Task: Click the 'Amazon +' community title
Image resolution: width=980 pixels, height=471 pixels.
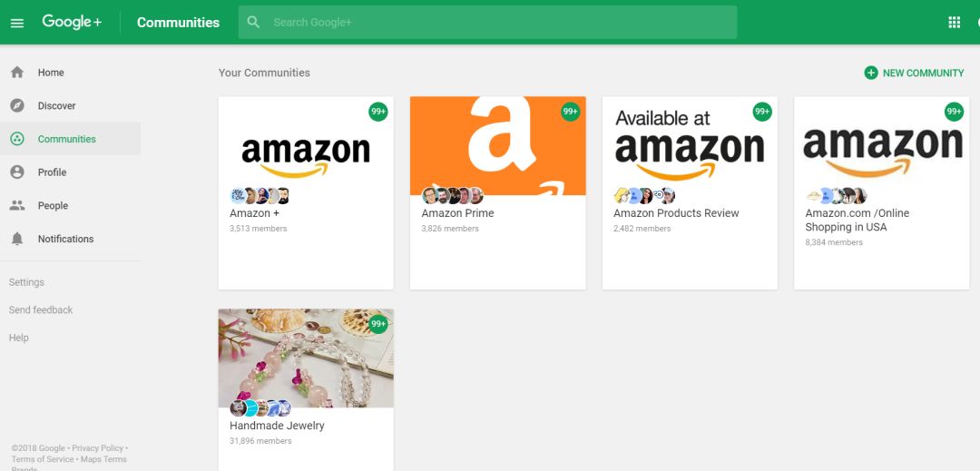Action: tap(254, 213)
